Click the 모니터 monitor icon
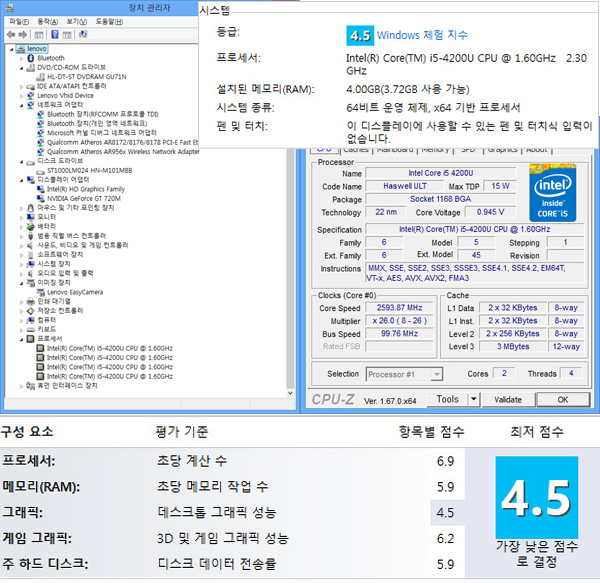The width and height of the screenshot is (600, 583). [x=31, y=217]
